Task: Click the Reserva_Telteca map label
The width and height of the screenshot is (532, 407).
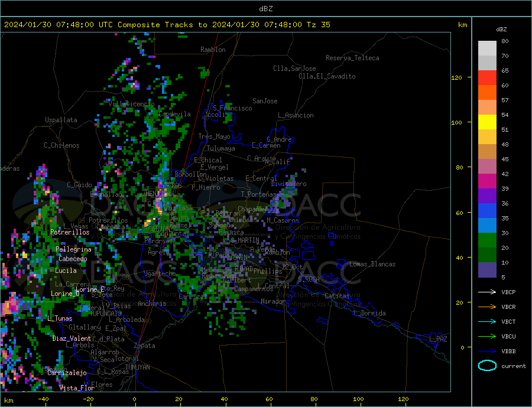Action: [352, 58]
